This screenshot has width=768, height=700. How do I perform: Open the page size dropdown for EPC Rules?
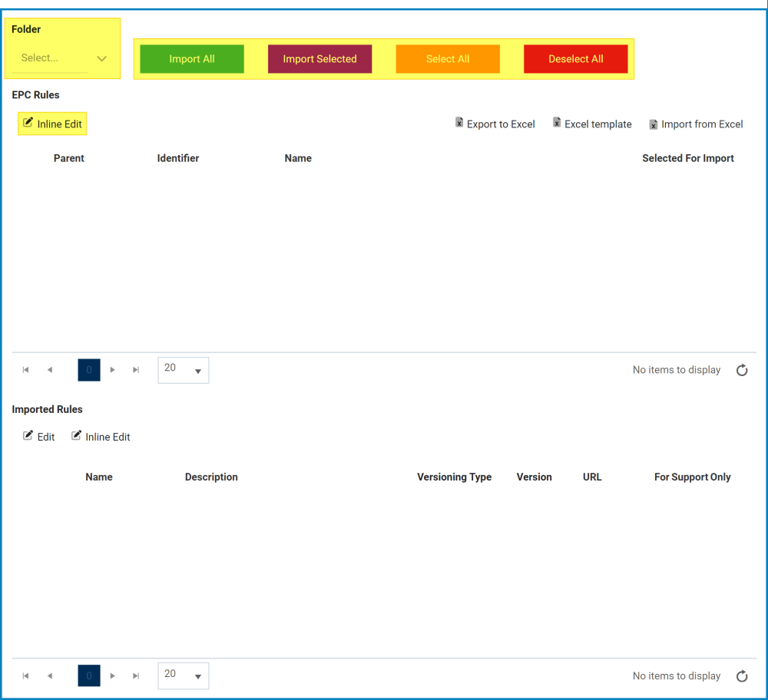point(183,370)
